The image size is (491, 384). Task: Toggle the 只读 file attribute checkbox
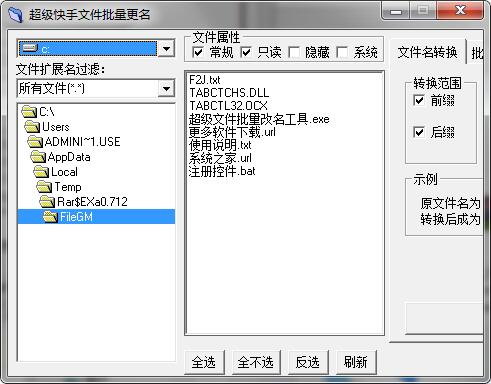click(246, 52)
